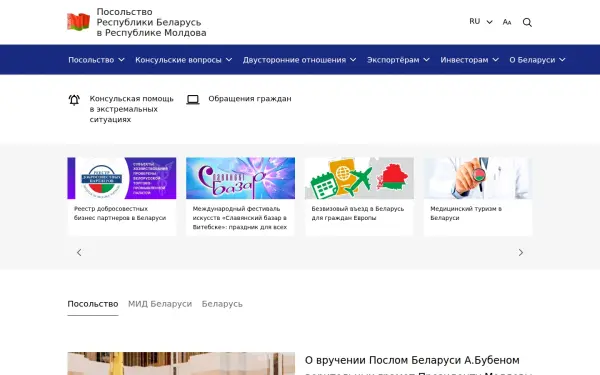Show previous carousel slide with left arrow
The image size is (600, 375).
tap(79, 253)
